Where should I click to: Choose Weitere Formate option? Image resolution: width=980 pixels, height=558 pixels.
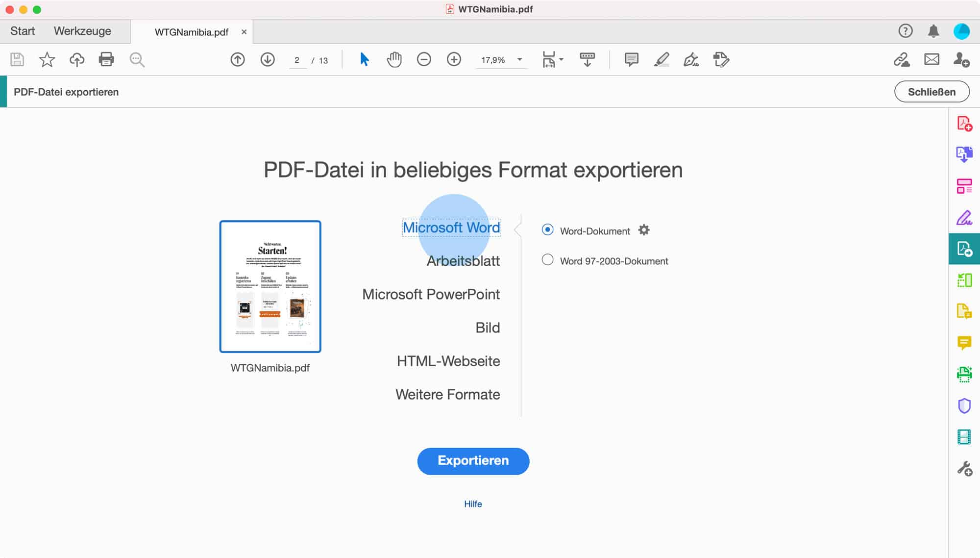point(448,394)
